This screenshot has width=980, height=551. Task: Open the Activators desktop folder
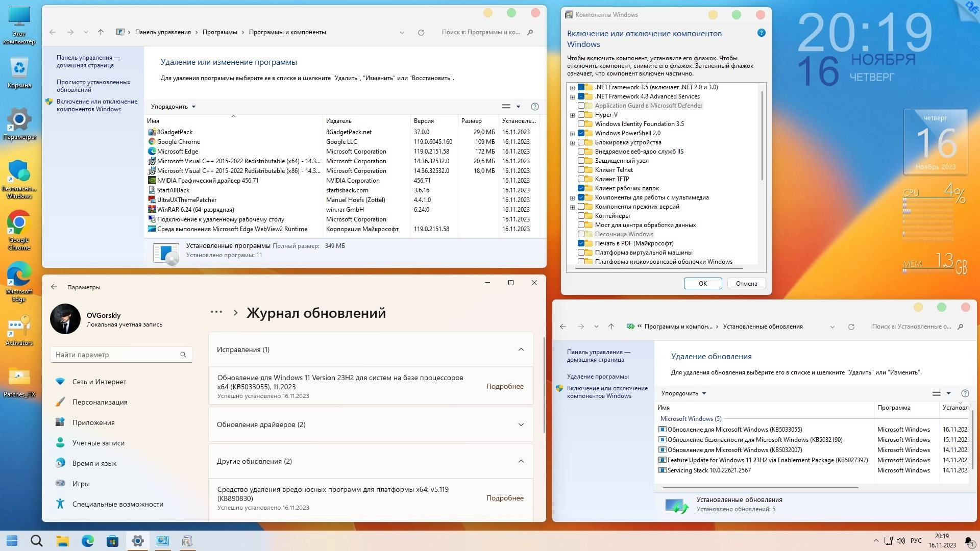(x=19, y=330)
